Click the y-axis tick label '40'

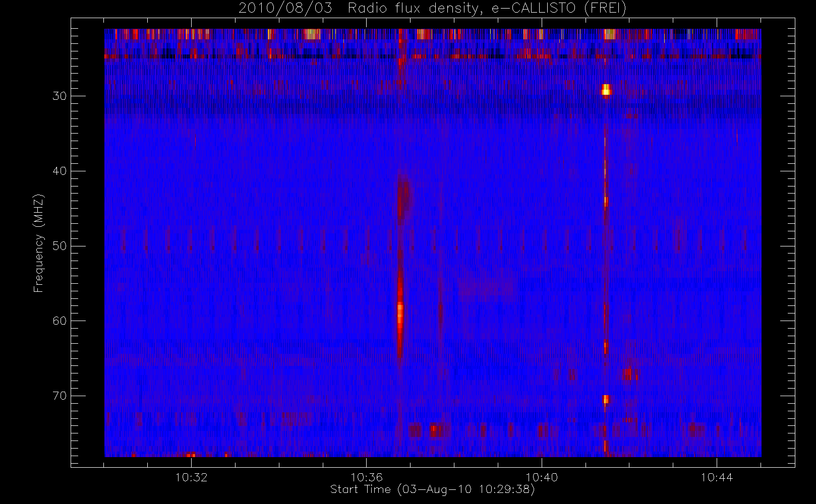[60, 171]
